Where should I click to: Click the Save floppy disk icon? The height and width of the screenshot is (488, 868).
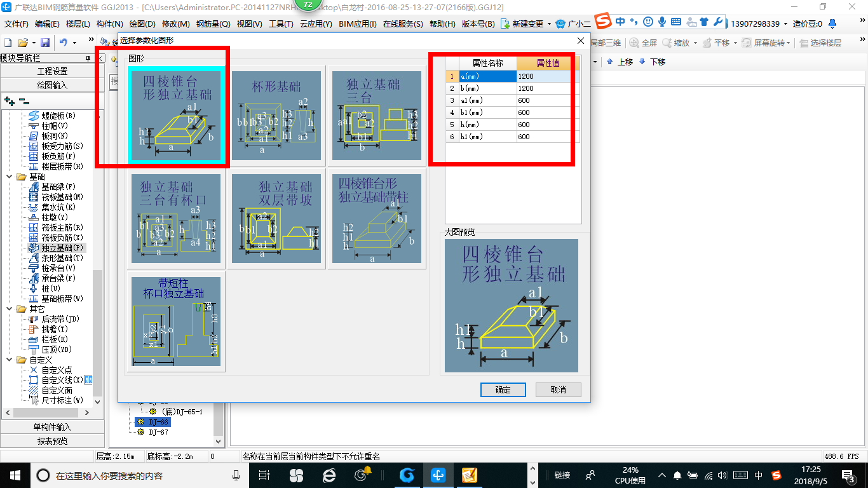45,43
